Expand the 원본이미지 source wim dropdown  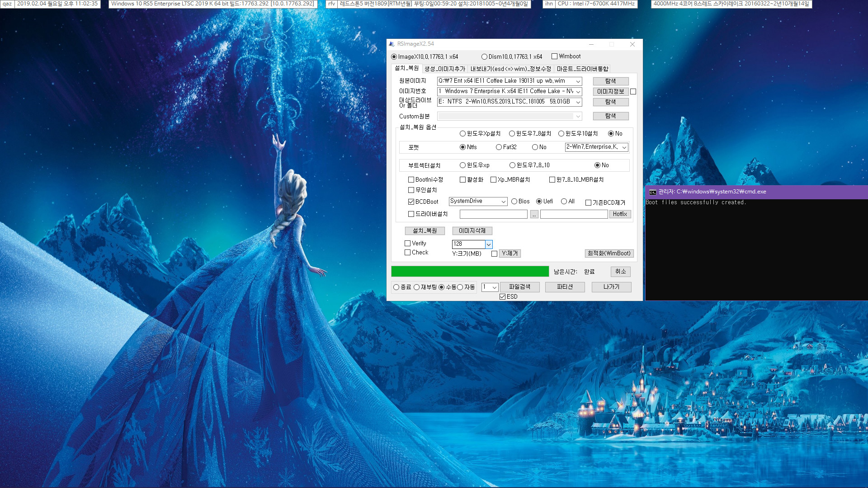[x=578, y=81]
